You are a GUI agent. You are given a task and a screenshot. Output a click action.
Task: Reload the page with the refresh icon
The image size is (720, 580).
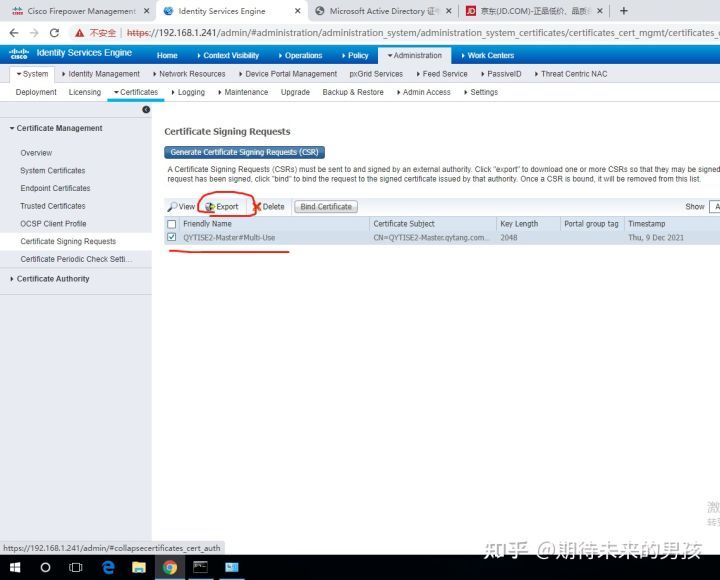[54, 33]
